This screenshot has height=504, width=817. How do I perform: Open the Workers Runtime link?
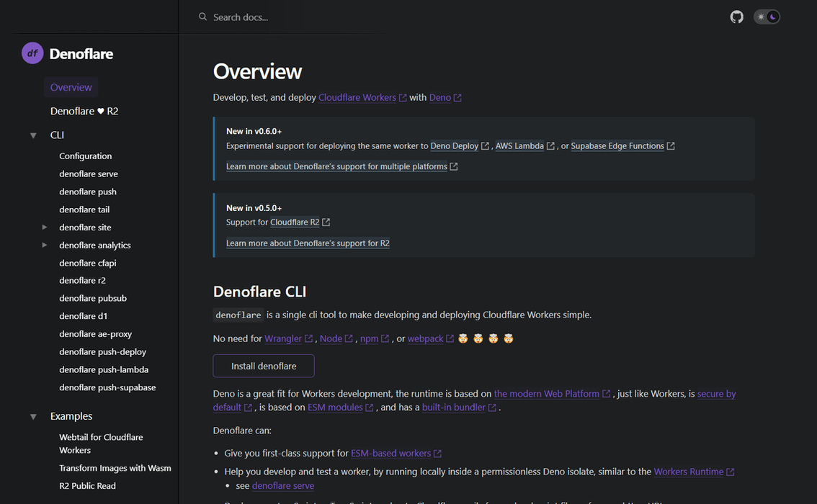coord(689,472)
